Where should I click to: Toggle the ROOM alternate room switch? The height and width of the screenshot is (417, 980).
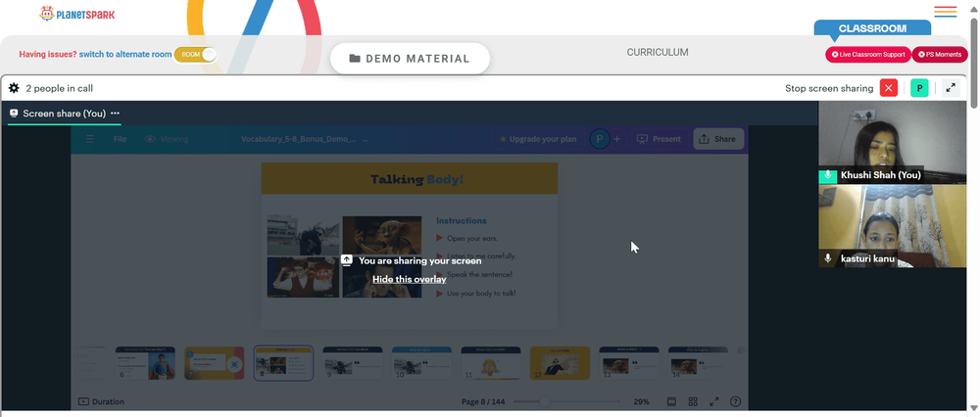pyautogui.click(x=196, y=54)
